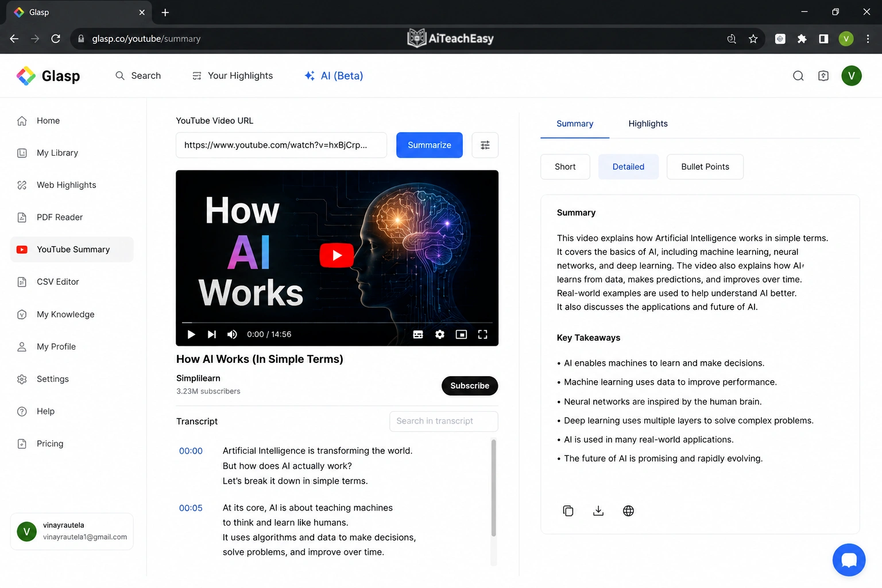882x588 pixels.
Task: Open the green V avatar in Glasp header
Action: [852, 76]
